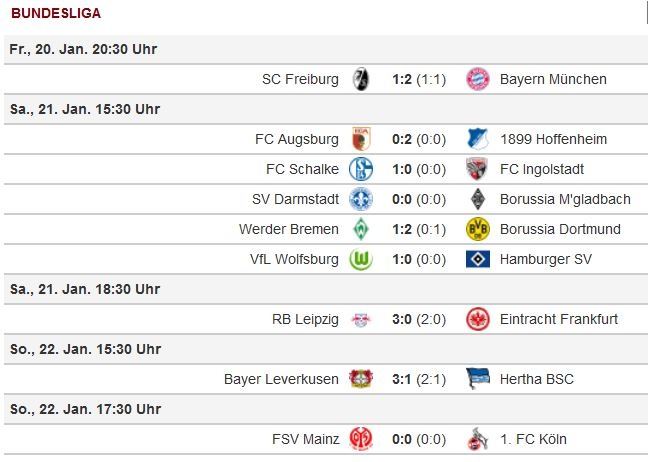Click the Hamburger SV crest

(477, 259)
